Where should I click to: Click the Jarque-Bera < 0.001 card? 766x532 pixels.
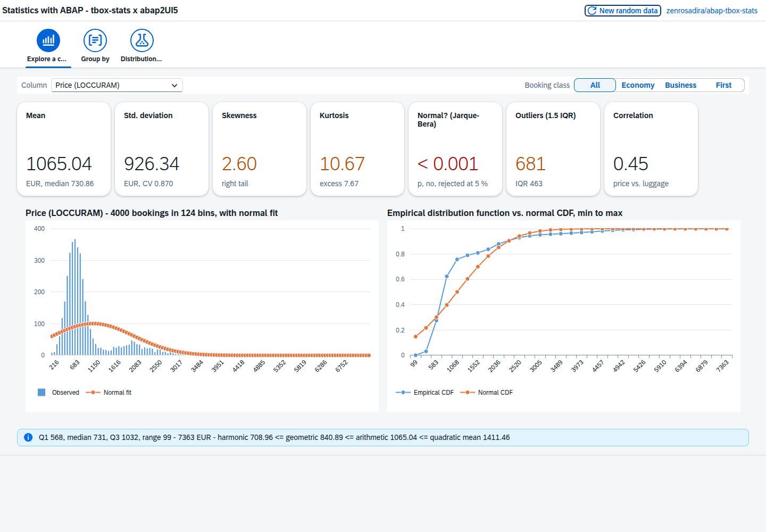tap(455, 149)
